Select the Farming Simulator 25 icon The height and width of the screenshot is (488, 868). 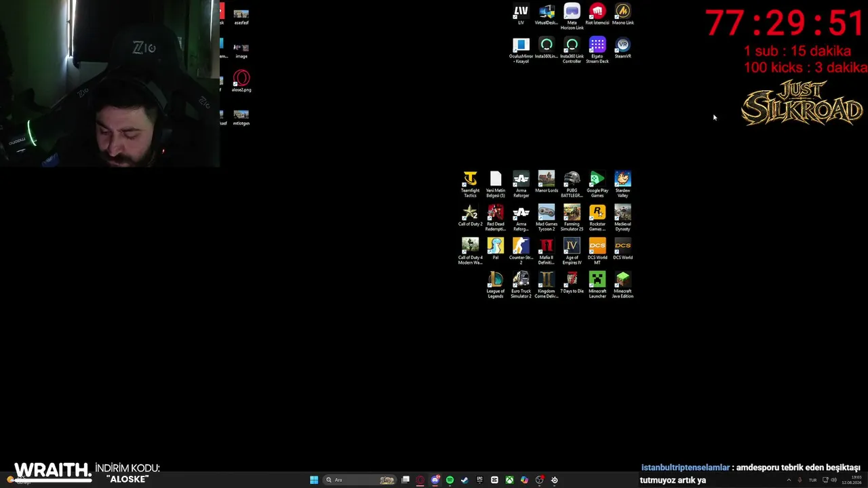pyautogui.click(x=572, y=218)
